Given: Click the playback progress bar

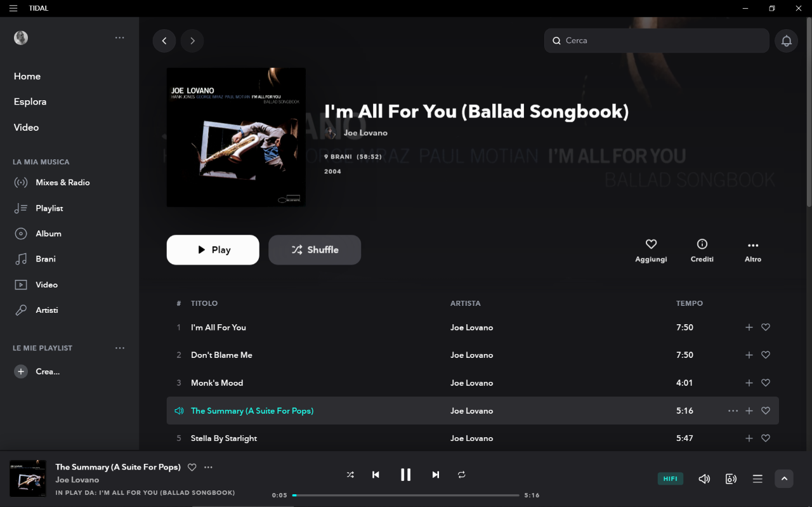Looking at the screenshot, I should pyautogui.click(x=406, y=495).
